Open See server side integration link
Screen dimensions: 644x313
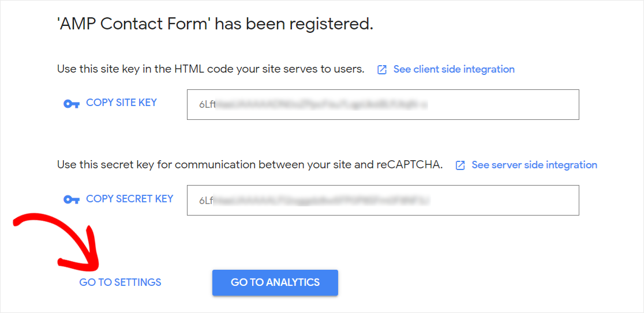point(534,165)
